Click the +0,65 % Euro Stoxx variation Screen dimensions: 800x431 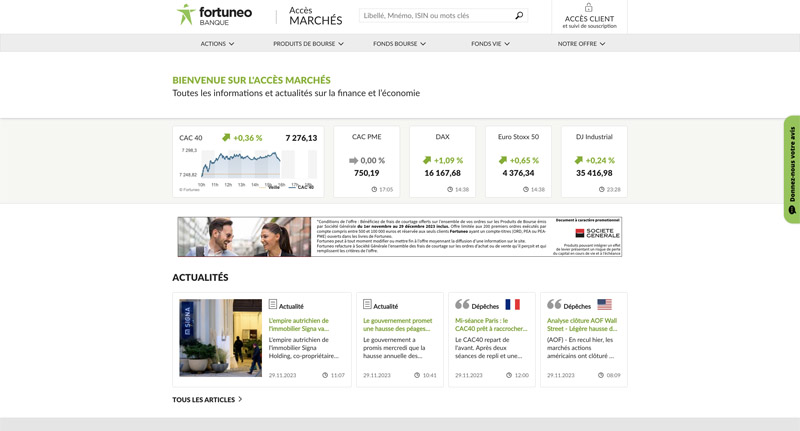pyautogui.click(x=524, y=160)
